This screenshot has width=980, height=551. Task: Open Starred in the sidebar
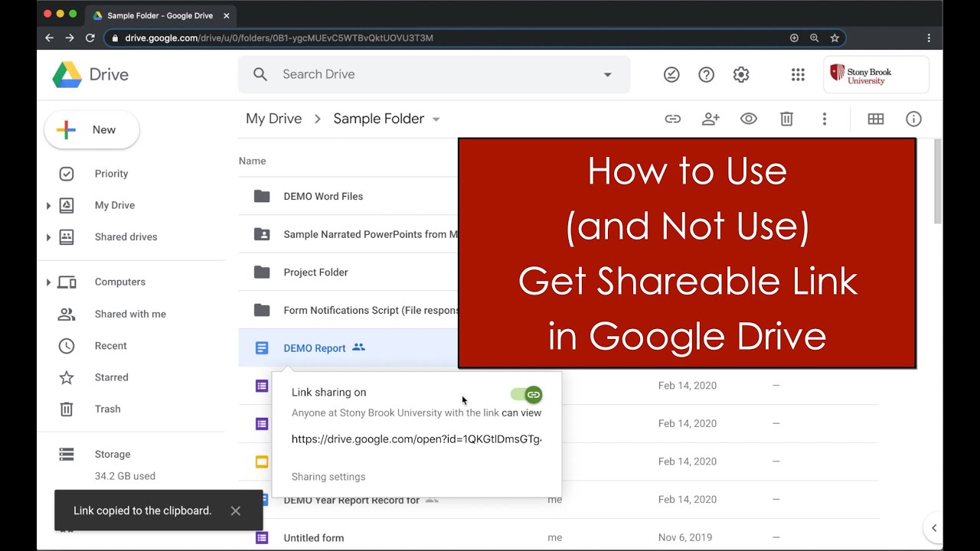coord(111,377)
